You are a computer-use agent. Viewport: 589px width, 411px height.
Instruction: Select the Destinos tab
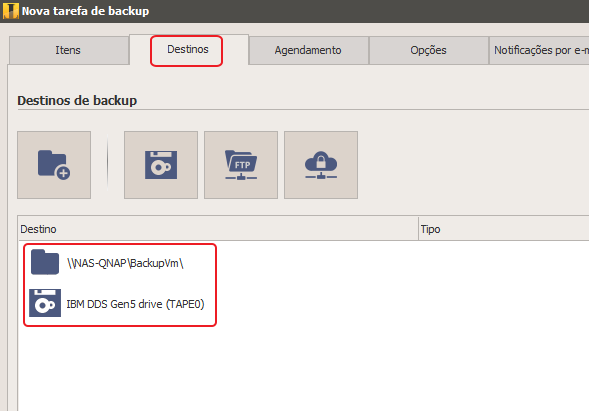(x=189, y=50)
